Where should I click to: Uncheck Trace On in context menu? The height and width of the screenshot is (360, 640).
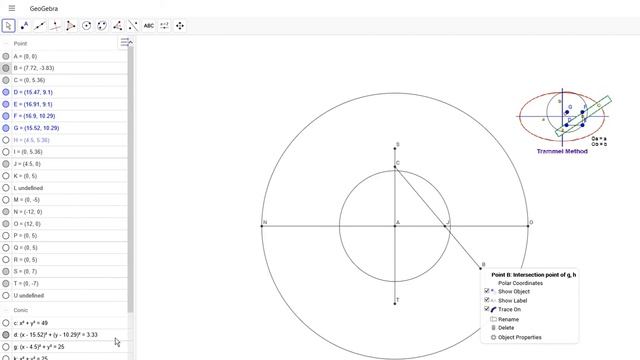(487, 309)
